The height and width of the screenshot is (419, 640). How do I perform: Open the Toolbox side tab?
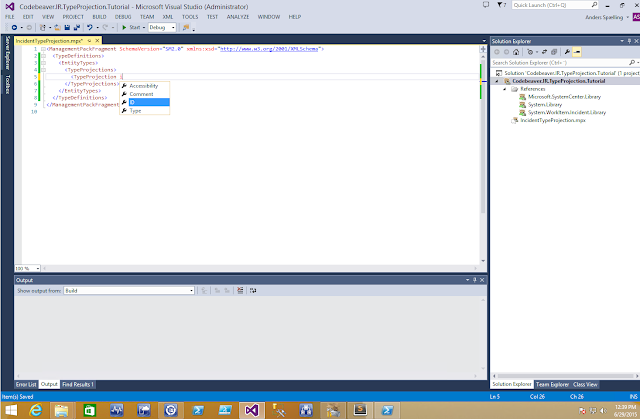coord(7,84)
